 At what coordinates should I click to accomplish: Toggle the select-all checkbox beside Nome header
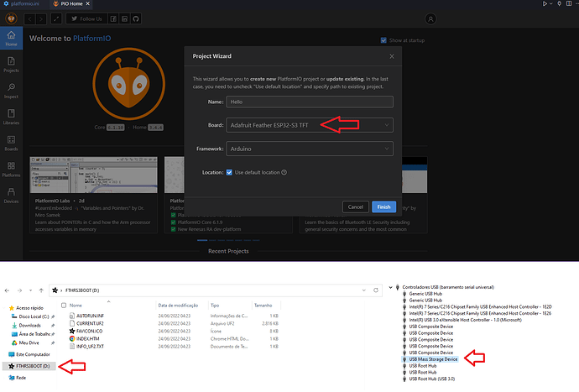click(x=64, y=306)
